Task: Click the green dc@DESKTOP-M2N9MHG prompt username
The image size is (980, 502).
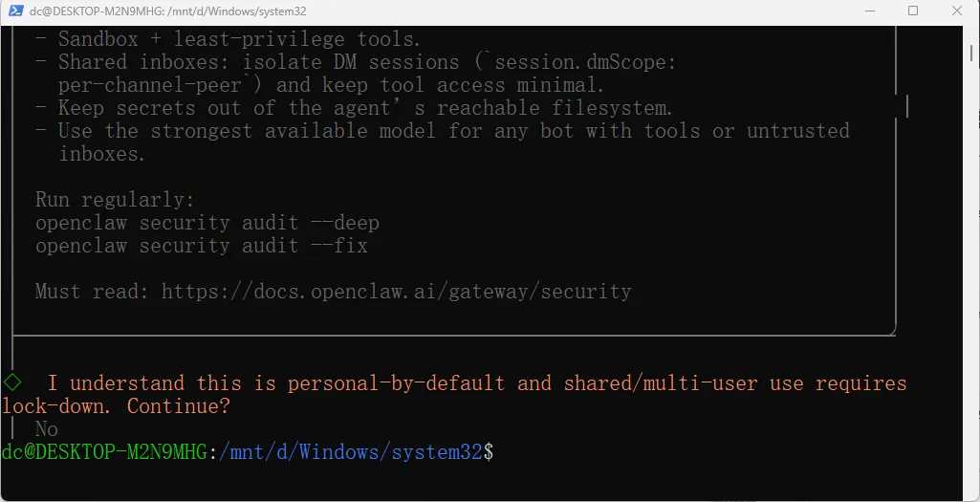Action: (103, 451)
